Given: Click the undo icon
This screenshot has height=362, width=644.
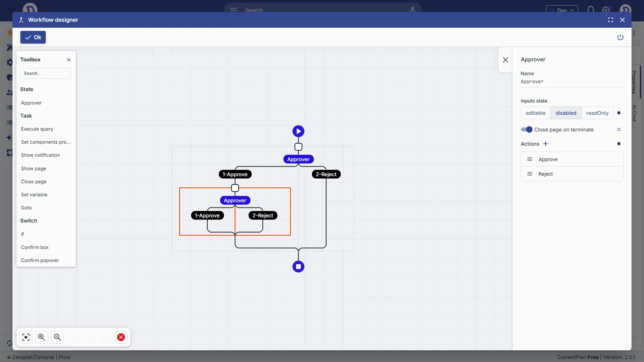Looking at the screenshot, I should point(73,337).
